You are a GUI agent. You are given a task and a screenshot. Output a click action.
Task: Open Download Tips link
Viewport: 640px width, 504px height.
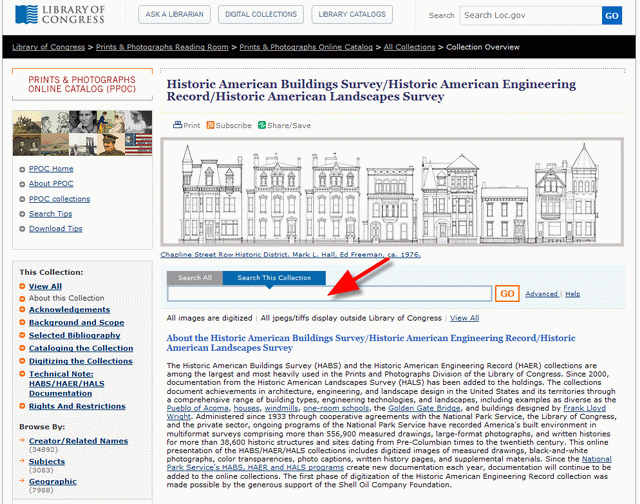tap(56, 229)
